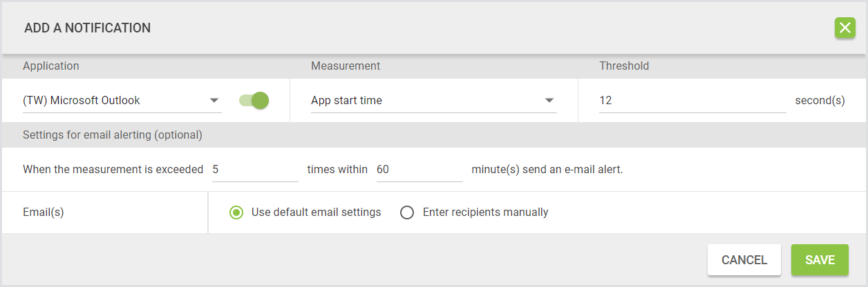868x287 pixels.
Task: Close the Add a Notification dialog
Action: 845,28
